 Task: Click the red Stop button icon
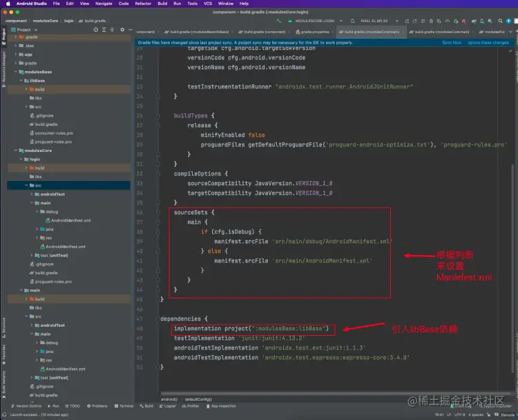464,21
